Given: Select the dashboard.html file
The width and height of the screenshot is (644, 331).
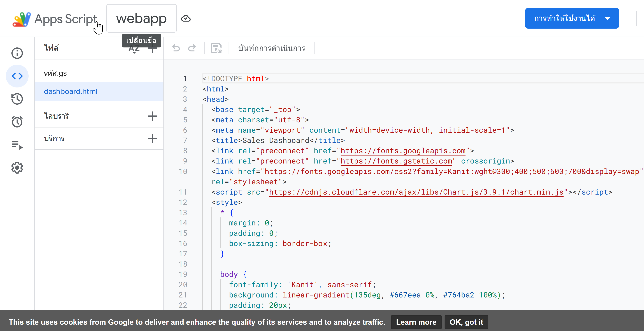Looking at the screenshot, I should point(71,92).
